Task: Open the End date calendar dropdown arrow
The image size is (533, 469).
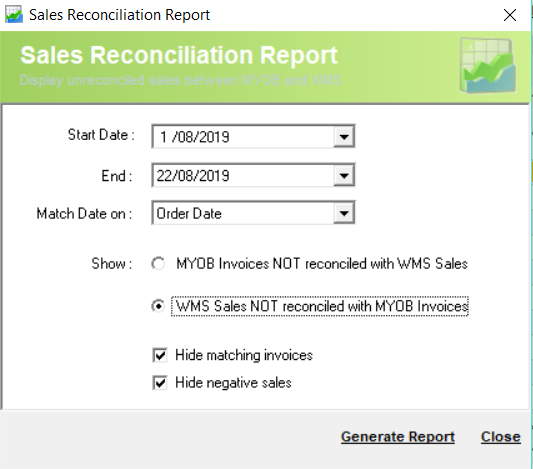Action: 344,175
